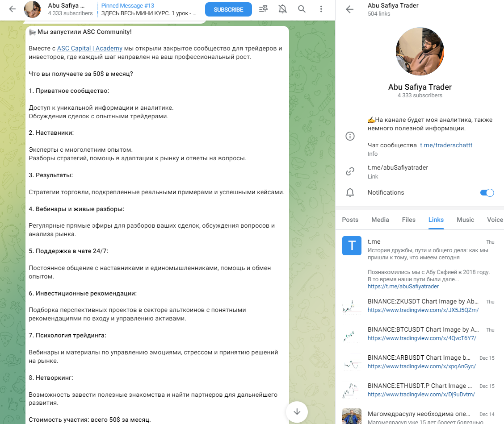Click 'Стоимость участия: всего 50$ за месяц.' line
This screenshot has height=424, width=504.
tap(90, 420)
